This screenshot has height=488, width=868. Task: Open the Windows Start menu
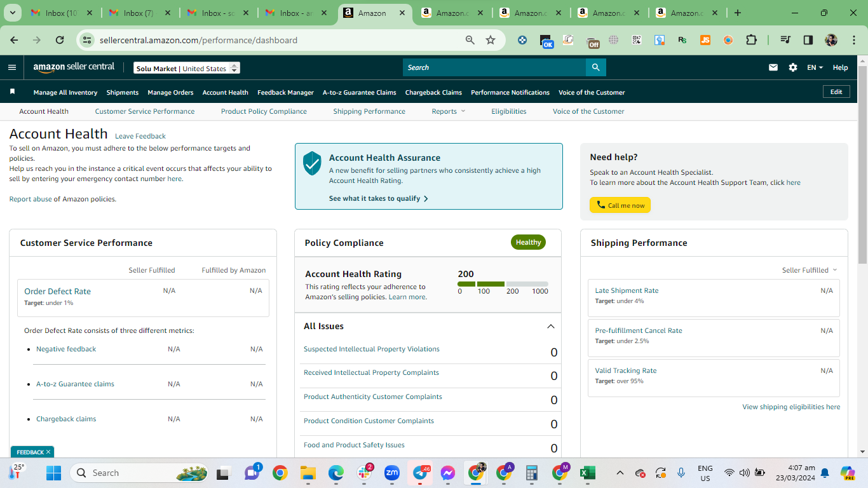coord(53,473)
